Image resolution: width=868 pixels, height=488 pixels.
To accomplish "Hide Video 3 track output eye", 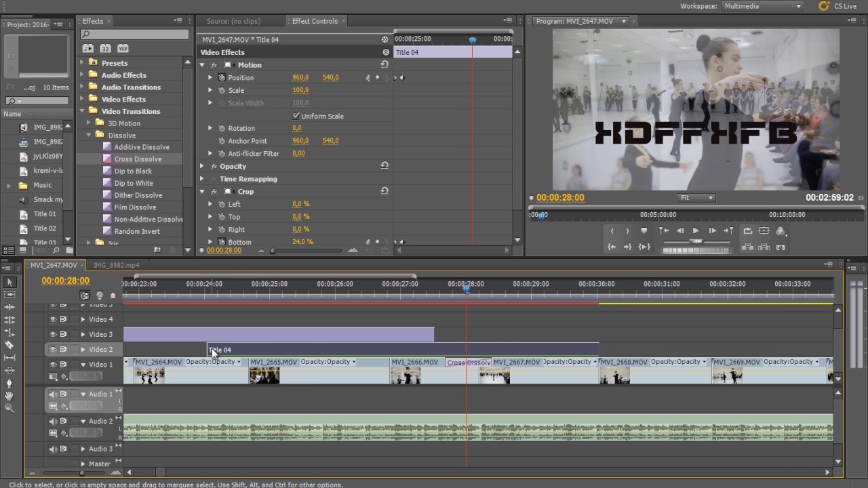I will [x=53, y=334].
